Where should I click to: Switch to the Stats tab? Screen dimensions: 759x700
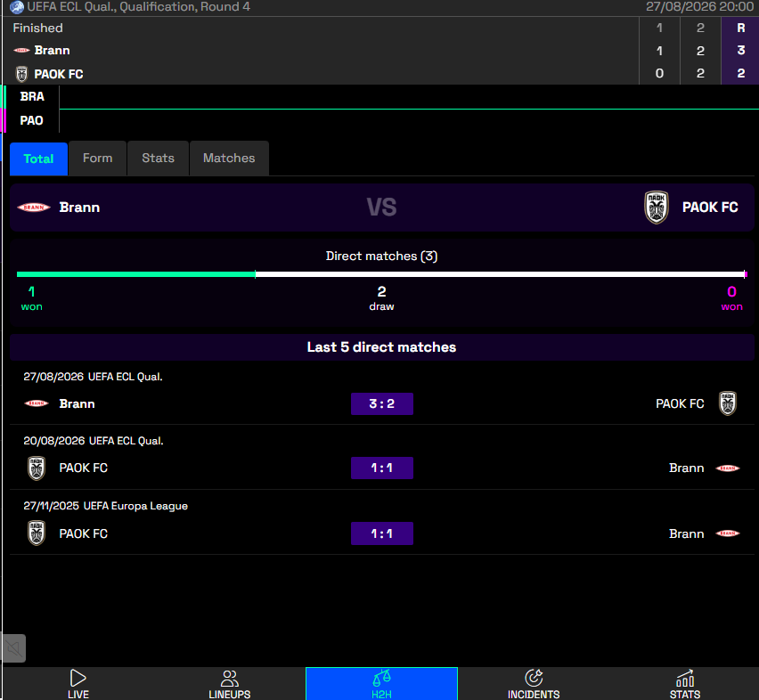(x=158, y=159)
